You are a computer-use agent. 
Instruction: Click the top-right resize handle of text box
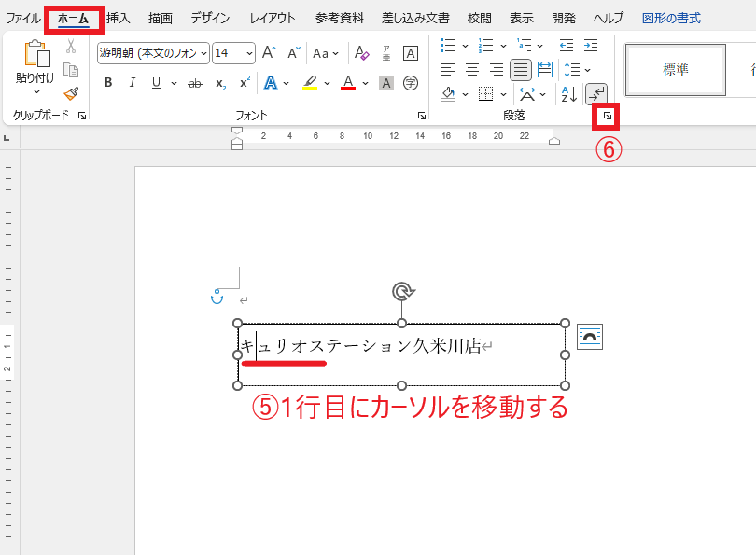[565, 324]
